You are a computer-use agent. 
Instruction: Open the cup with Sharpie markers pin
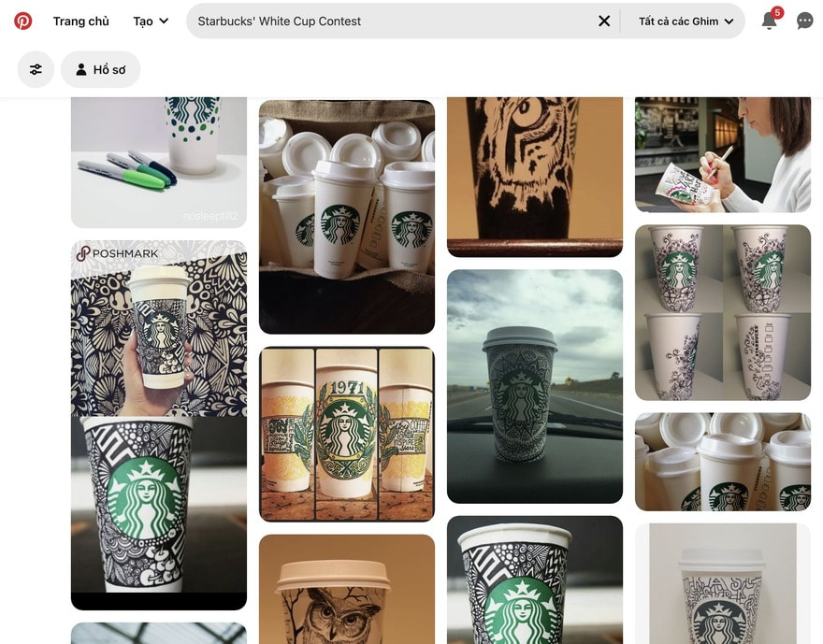tap(158, 162)
